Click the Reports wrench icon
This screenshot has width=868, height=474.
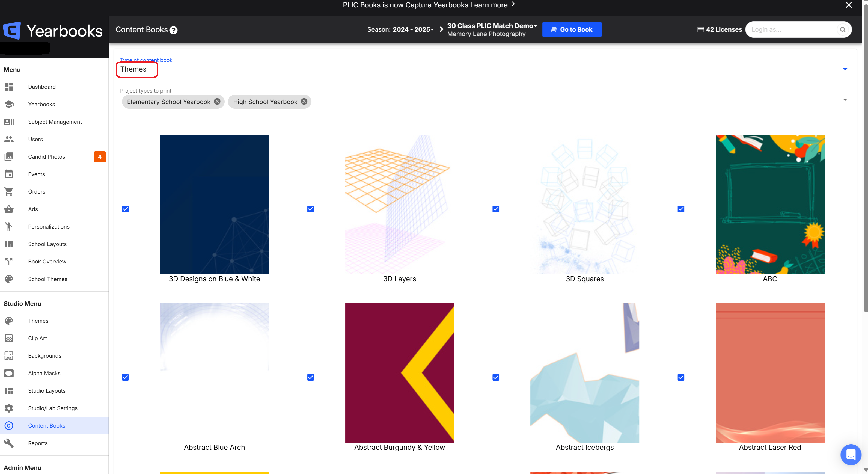[x=9, y=443]
